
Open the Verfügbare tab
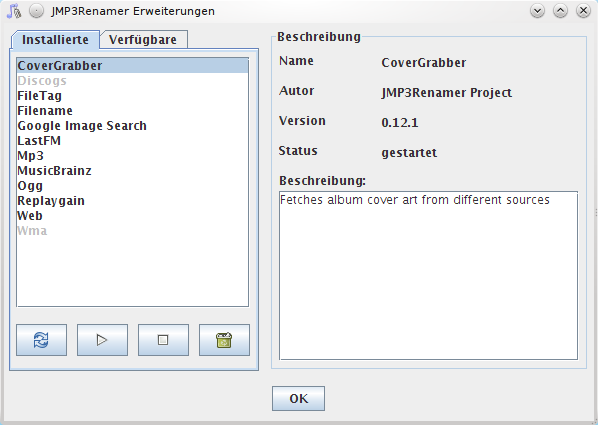point(143,40)
